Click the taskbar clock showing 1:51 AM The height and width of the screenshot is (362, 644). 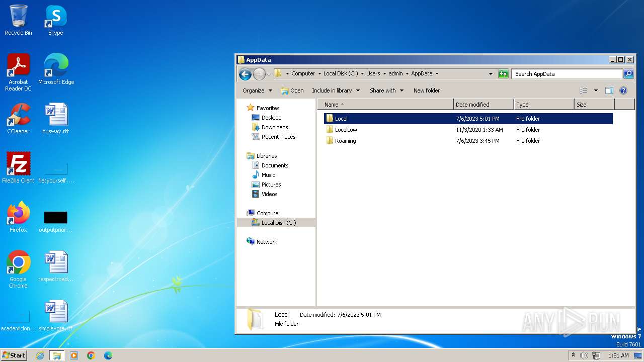[x=618, y=355]
